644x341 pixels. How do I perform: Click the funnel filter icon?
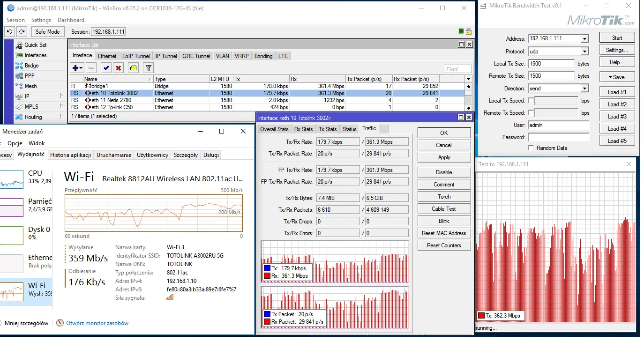[148, 68]
